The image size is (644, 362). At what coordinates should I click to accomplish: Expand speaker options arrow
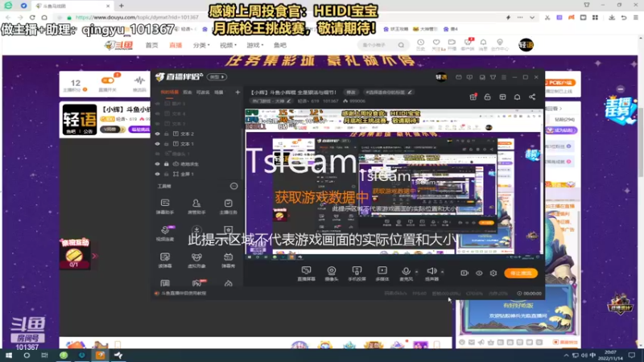pos(442,272)
